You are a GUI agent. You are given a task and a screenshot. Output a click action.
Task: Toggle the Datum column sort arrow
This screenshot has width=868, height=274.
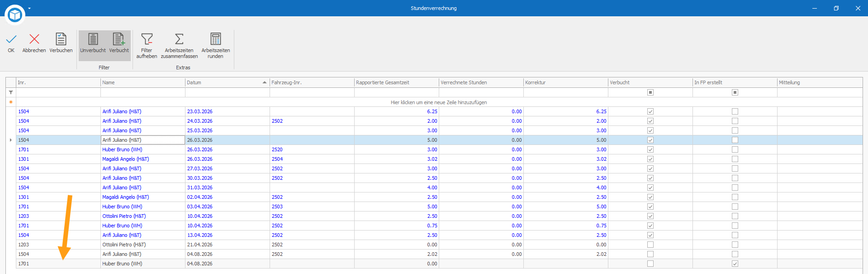click(265, 82)
